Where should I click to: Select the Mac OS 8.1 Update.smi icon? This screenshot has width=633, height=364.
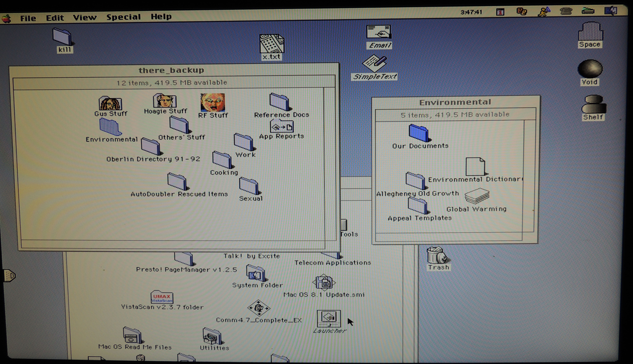point(324,283)
